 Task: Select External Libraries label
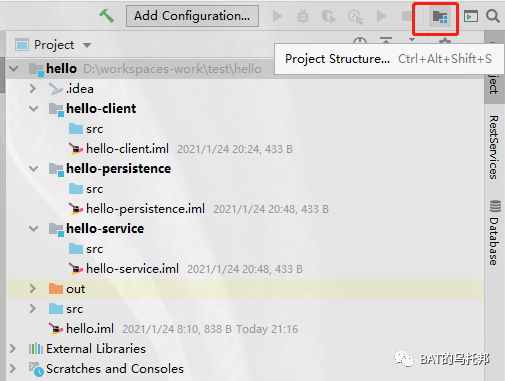96,349
